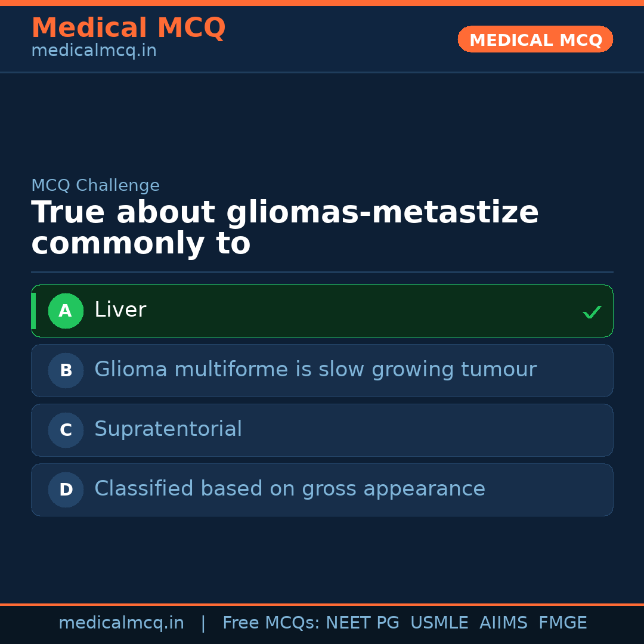Select the Liver answer option
This screenshot has height=644, width=644.
click(322, 311)
